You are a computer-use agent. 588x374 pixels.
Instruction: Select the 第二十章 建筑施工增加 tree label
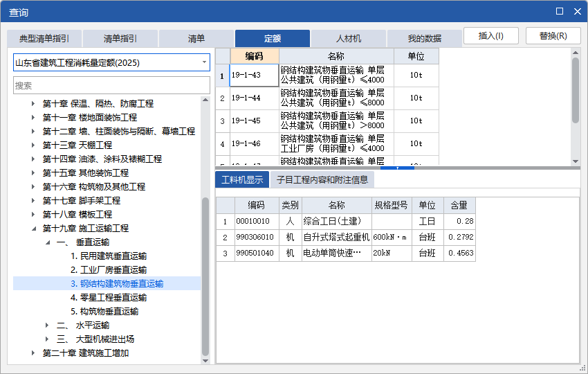(86, 353)
